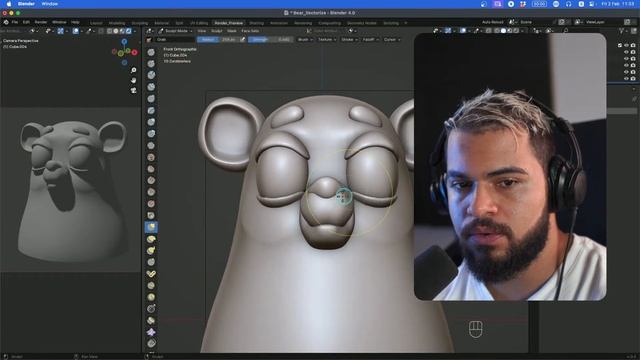The height and width of the screenshot is (360, 640).
Task: Switch to the Layout workspace tab
Action: [96, 23]
